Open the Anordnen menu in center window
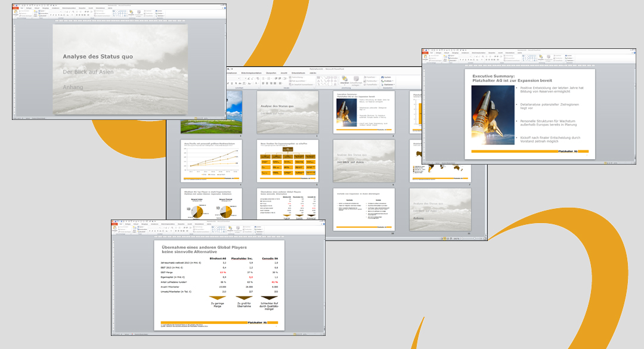The height and width of the screenshot is (349, 644). (x=345, y=81)
